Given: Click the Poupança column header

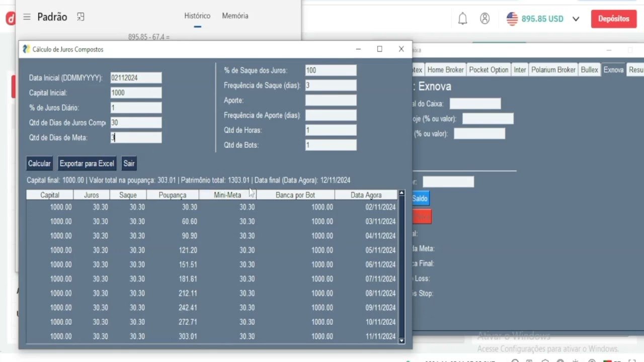Looking at the screenshot, I should (173, 195).
